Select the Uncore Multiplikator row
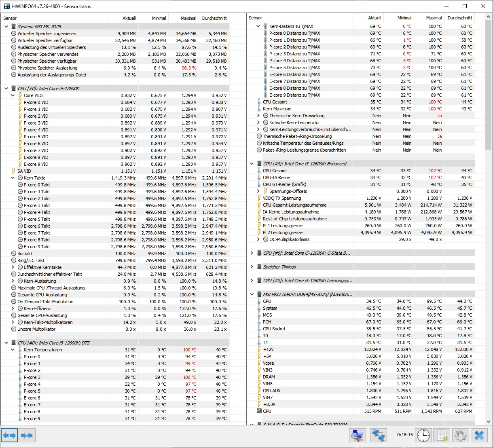The width and height of the screenshot is (493, 448). click(115, 329)
